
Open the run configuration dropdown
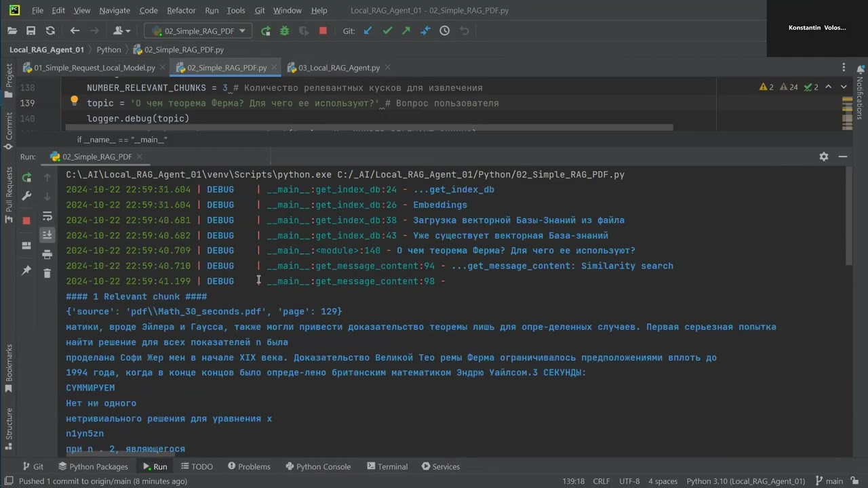point(198,30)
